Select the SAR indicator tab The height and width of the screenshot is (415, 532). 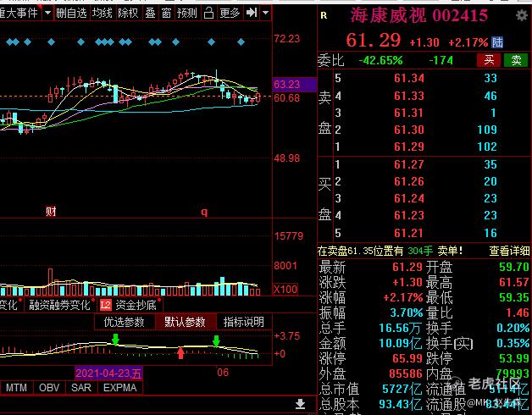coord(81,388)
